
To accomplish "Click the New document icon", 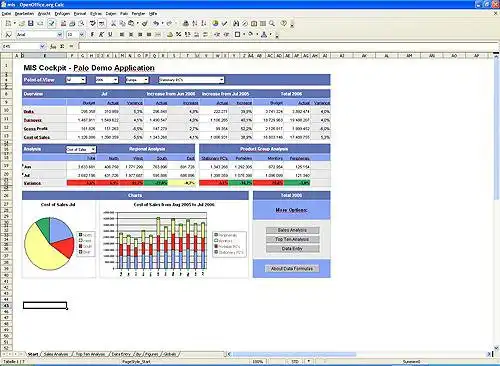I will pos(8,23).
